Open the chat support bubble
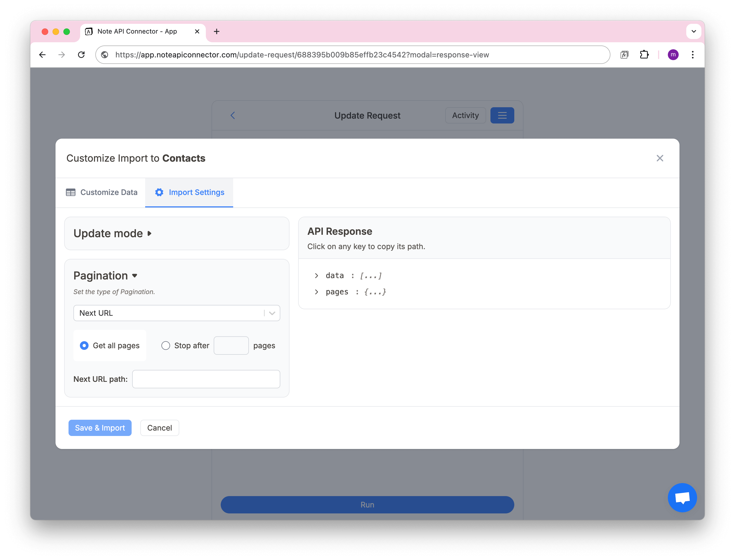Image resolution: width=735 pixels, height=560 pixels. (x=682, y=498)
